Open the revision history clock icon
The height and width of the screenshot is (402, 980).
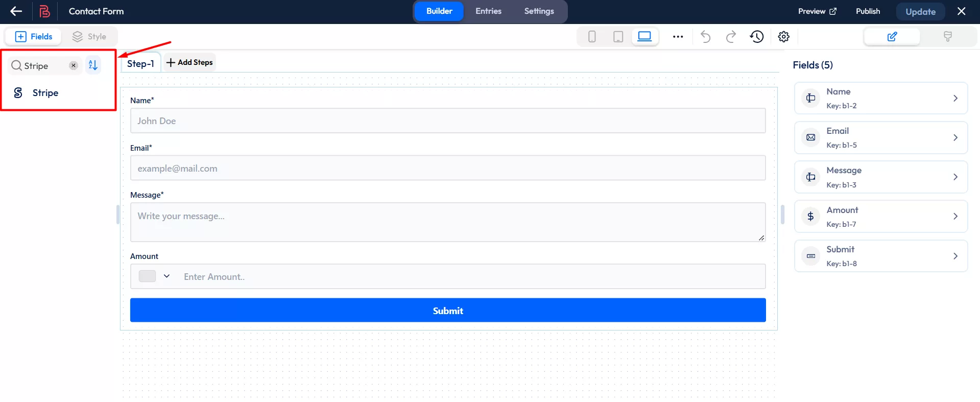(756, 36)
